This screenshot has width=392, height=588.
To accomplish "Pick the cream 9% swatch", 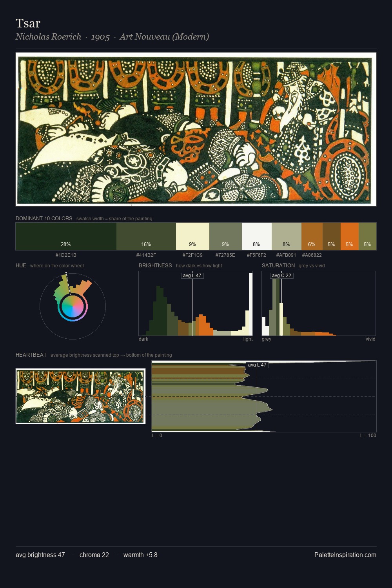I will pos(192,236).
